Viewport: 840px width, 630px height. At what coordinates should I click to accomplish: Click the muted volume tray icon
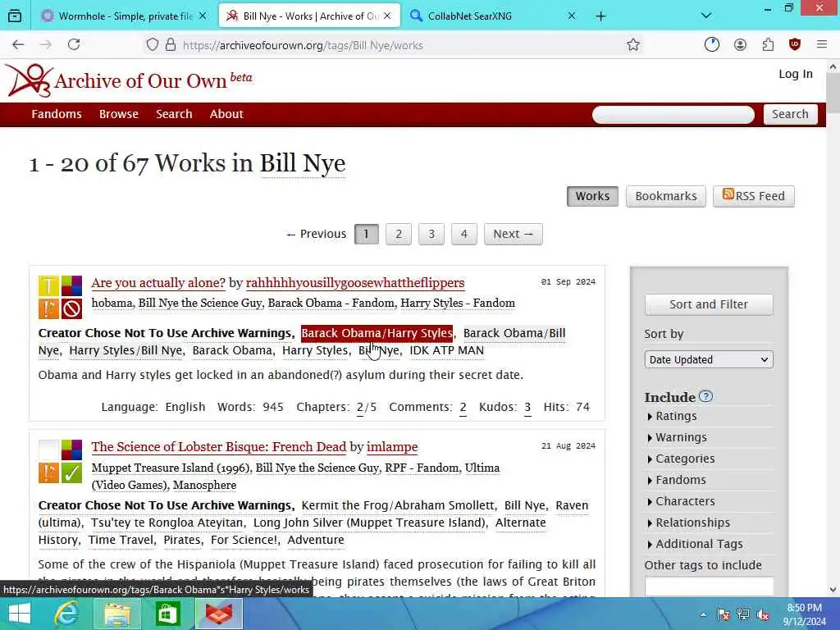pos(763,615)
